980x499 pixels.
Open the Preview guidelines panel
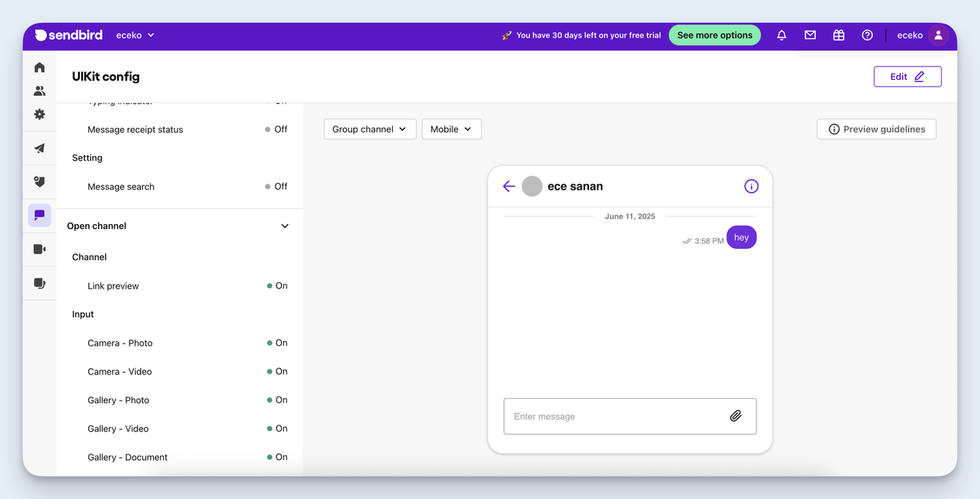pyautogui.click(x=876, y=129)
